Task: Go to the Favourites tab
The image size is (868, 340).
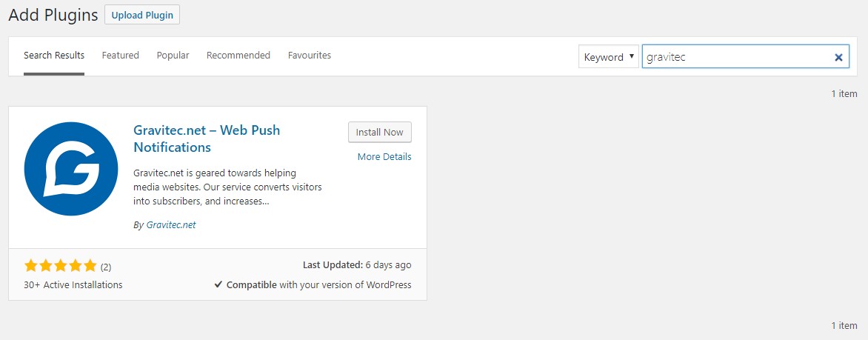Action: pos(310,56)
